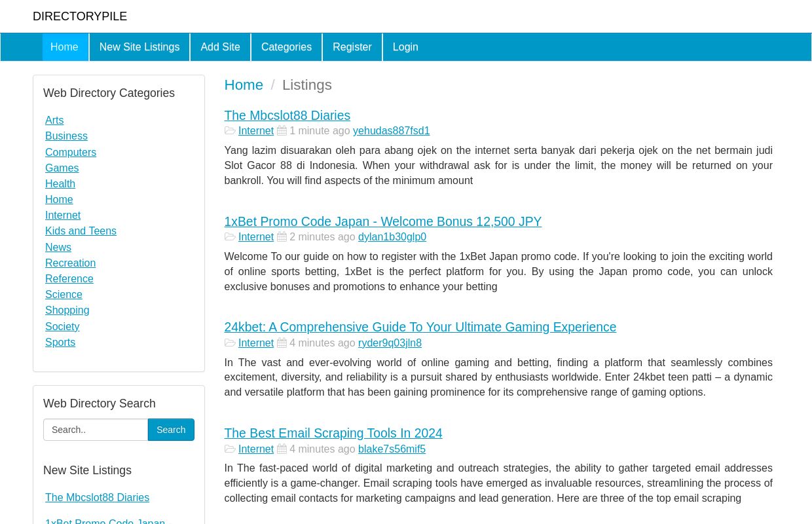The image size is (812, 524).
Task: Open the Health category link
Action: pos(60,184)
